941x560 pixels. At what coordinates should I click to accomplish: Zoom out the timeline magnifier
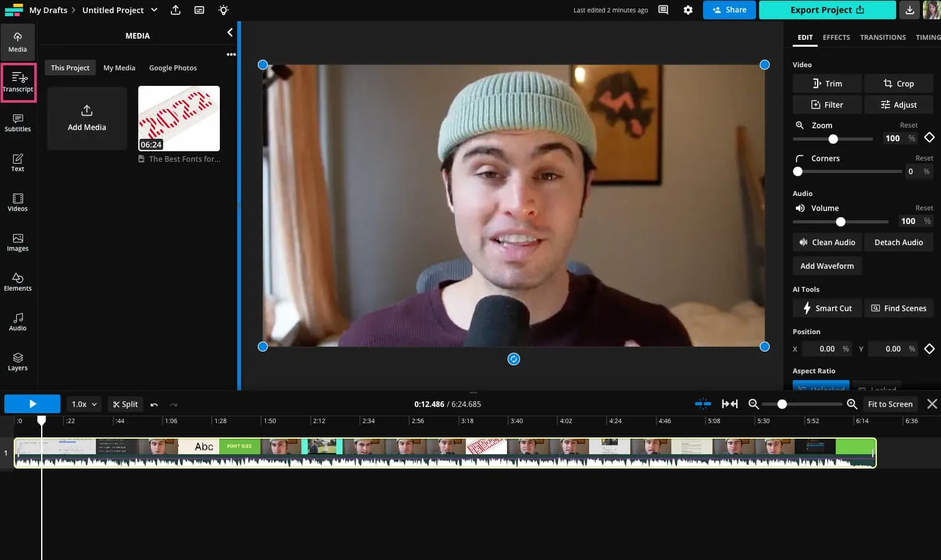point(754,404)
